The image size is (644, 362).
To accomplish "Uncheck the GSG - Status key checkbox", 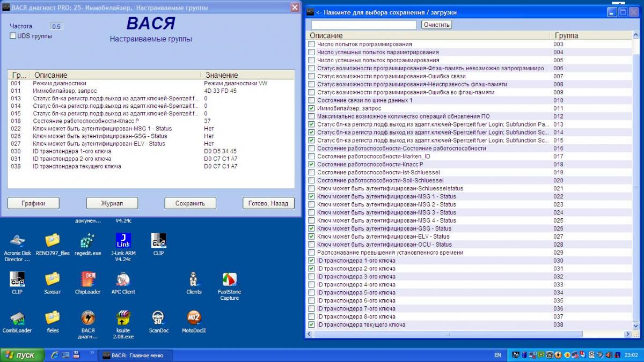I will click(x=311, y=228).
